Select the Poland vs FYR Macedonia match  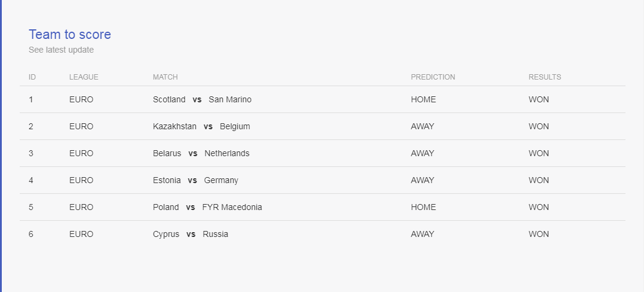(207, 207)
